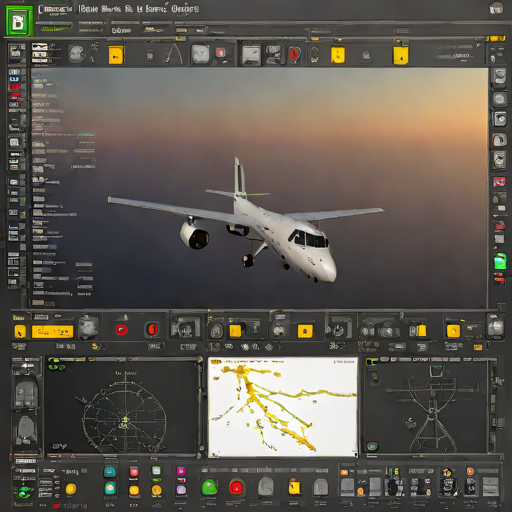
Task: Open the round icon in top-right corner
Action: (496, 9)
